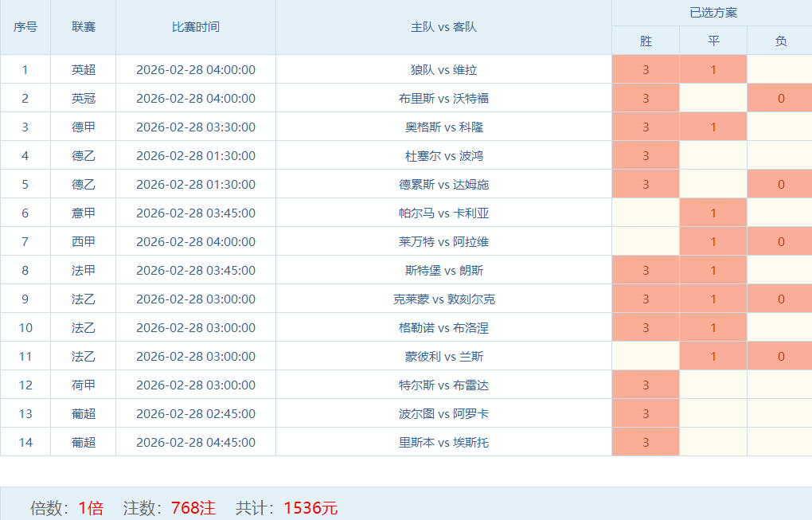Select the empty 平 cell for 杜塞尔 vs 波鸿

tap(713, 155)
